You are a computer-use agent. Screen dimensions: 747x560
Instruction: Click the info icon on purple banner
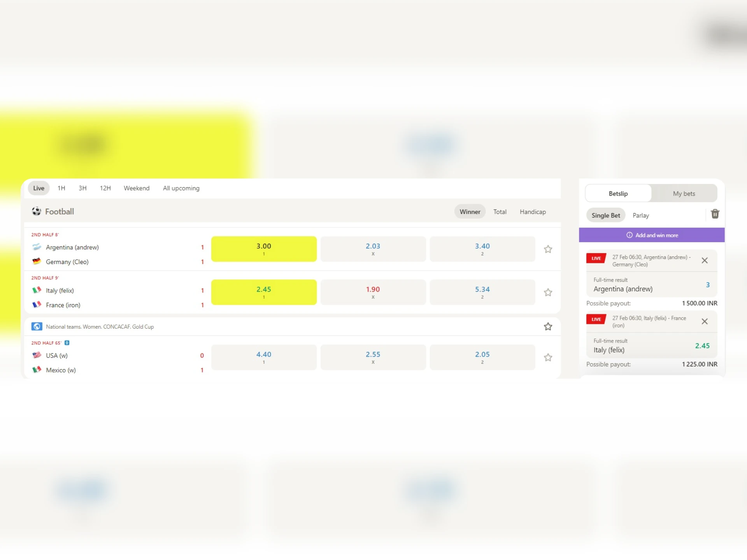[x=629, y=235]
